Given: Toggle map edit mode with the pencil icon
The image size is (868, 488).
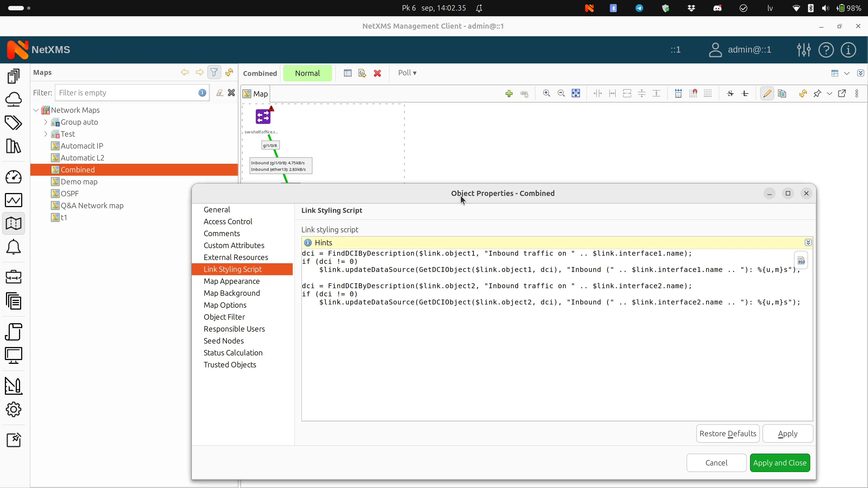Looking at the screenshot, I should pyautogui.click(x=767, y=93).
